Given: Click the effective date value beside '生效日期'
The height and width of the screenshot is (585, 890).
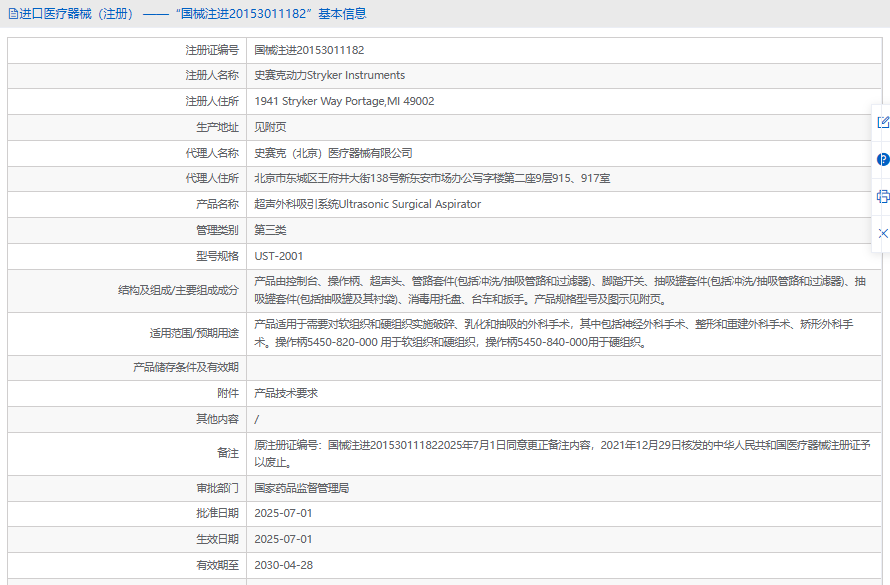Looking at the screenshot, I should pos(283,539).
